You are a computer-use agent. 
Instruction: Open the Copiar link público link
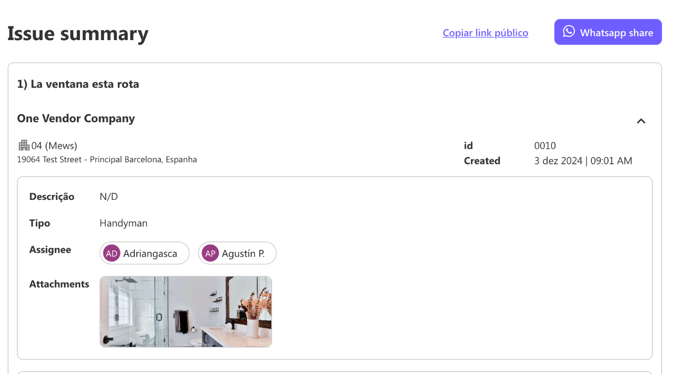[485, 33]
